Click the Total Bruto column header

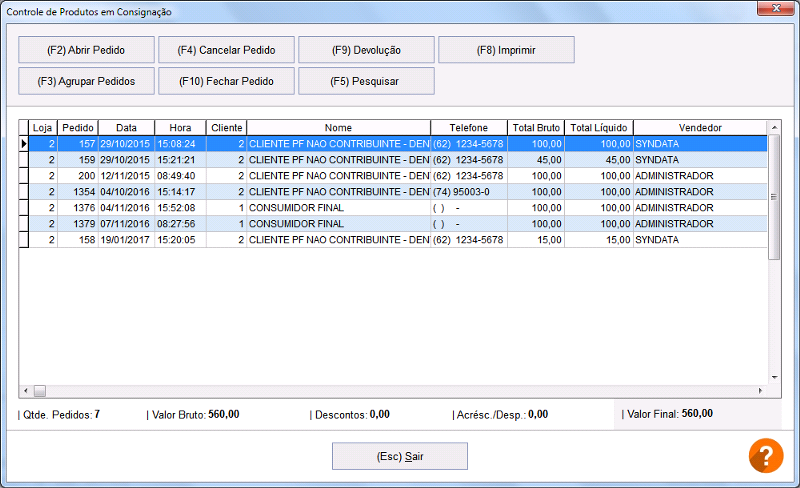coord(536,128)
